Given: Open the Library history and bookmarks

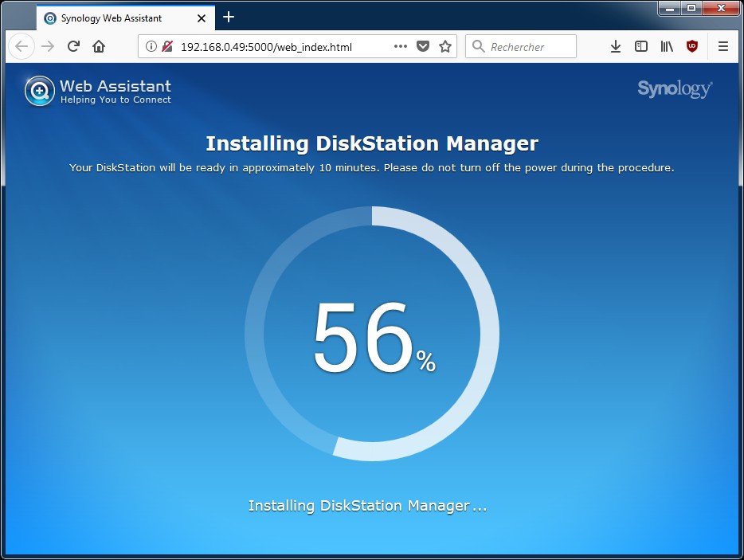Looking at the screenshot, I should [x=666, y=46].
